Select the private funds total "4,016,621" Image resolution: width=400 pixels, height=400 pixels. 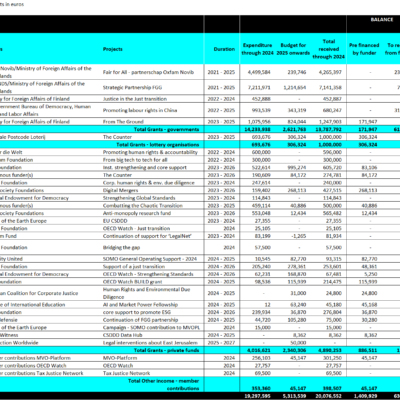pos(259,350)
